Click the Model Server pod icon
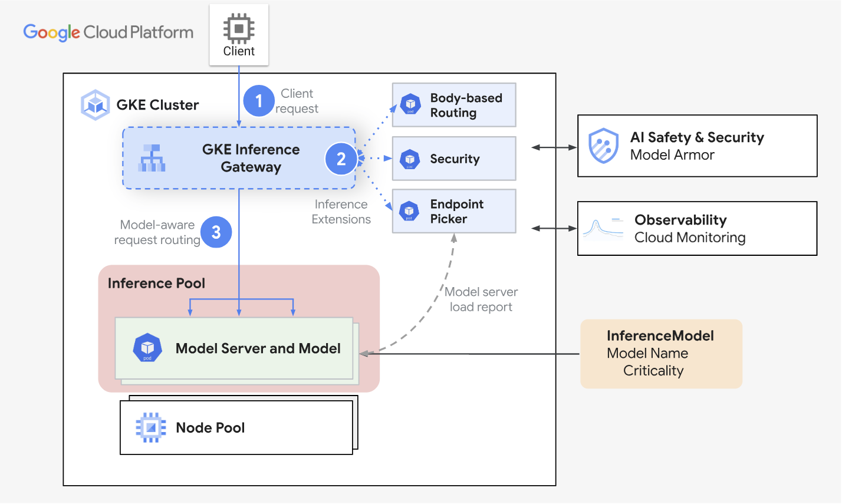The image size is (842, 504). point(147,348)
